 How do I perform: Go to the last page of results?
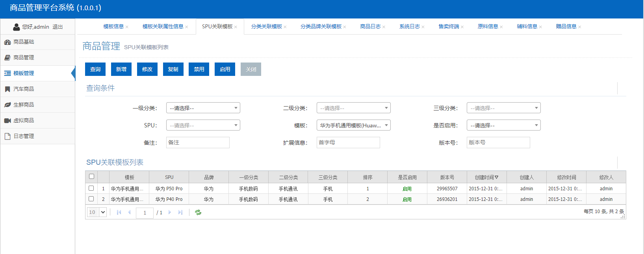point(180,212)
